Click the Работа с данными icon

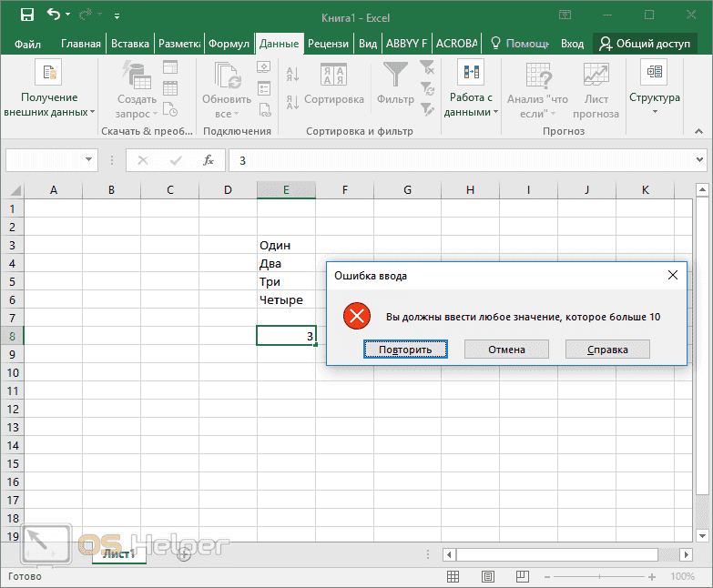pyautogui.click(x=471, y=72)
